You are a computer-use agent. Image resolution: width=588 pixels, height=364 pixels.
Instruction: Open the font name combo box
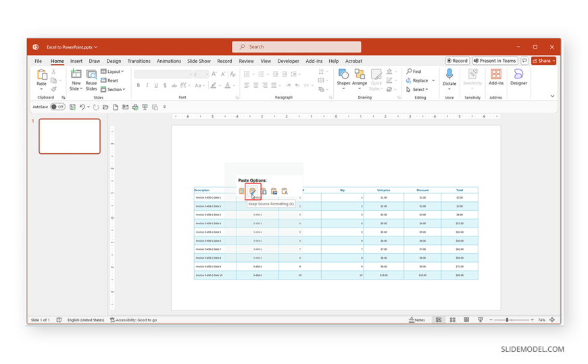tap(163, 74)
